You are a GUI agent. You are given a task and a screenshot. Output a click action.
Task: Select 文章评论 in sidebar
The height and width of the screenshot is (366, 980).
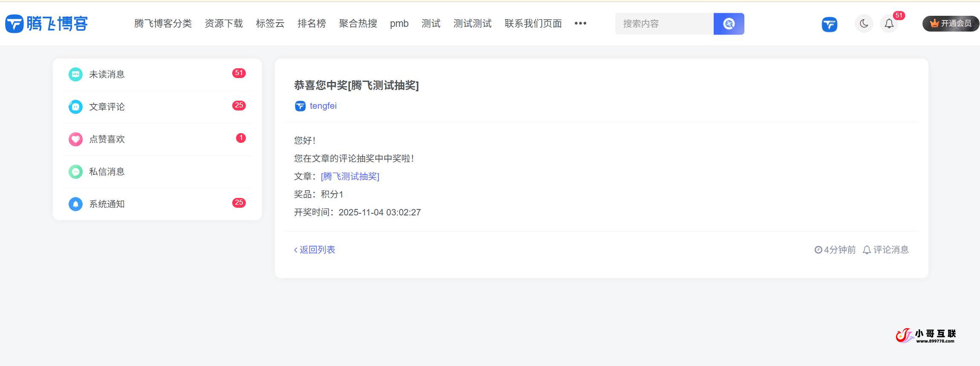(157, 107)
